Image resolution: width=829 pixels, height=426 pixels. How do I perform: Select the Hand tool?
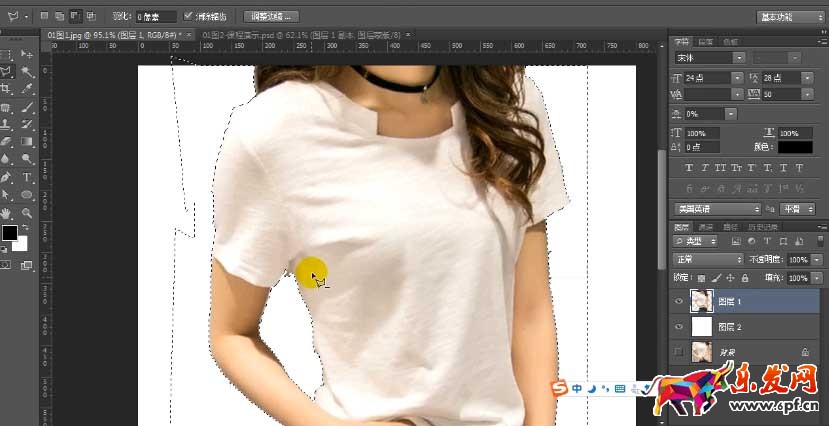click(x=6, y=212)
